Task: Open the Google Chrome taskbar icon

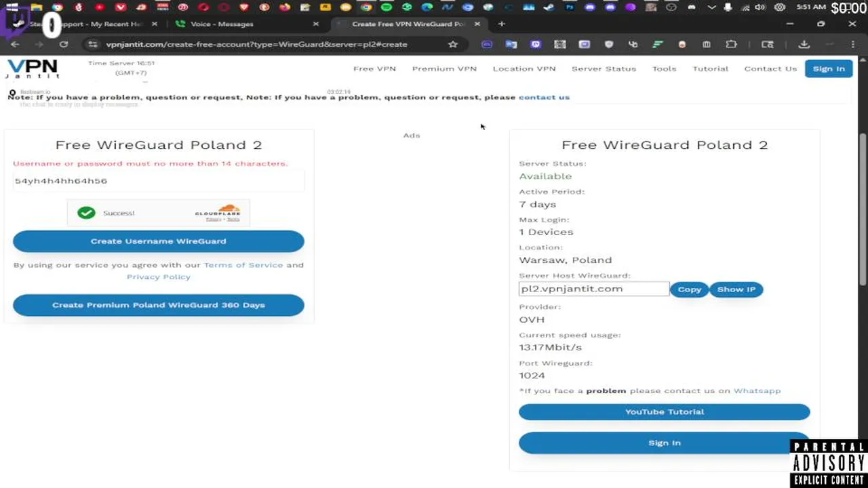Action: [366, 7]
